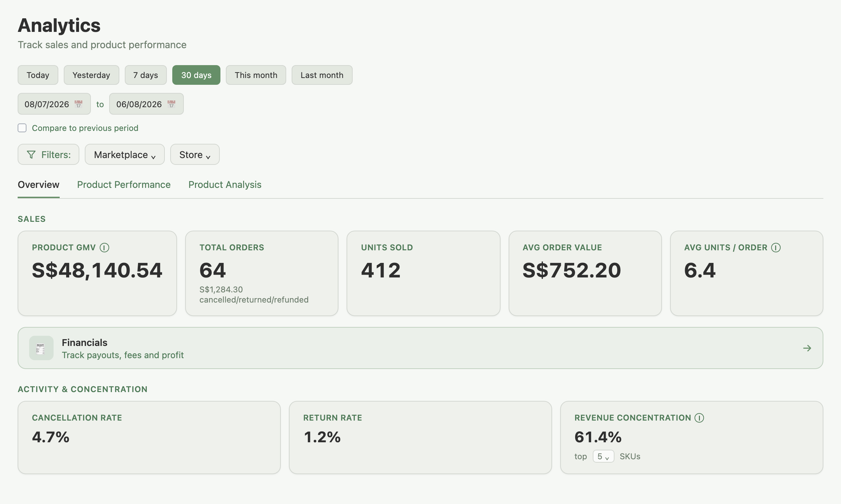This screenshot has height=504, width=841.
Task: Select the Last month range
Action: [x=322, y=75]
